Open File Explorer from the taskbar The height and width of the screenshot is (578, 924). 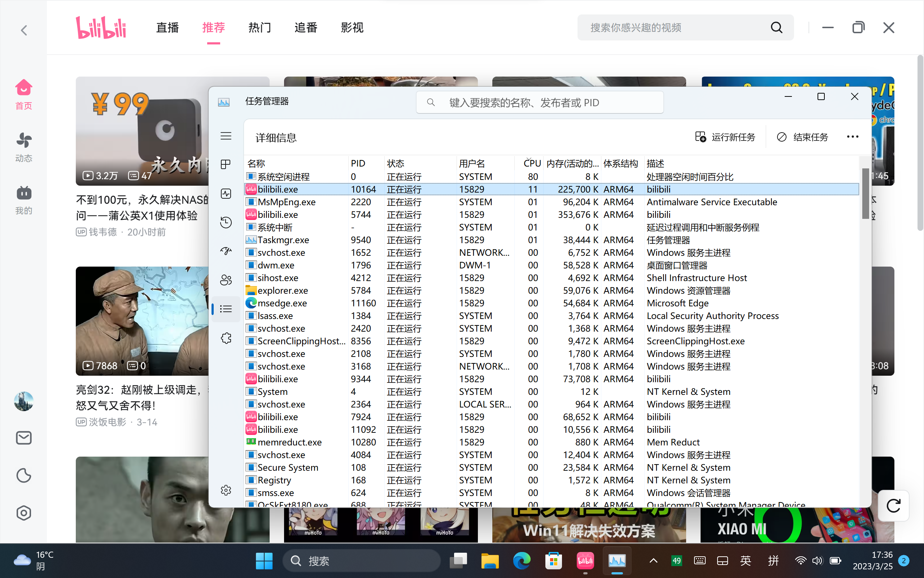coord(490,561)
